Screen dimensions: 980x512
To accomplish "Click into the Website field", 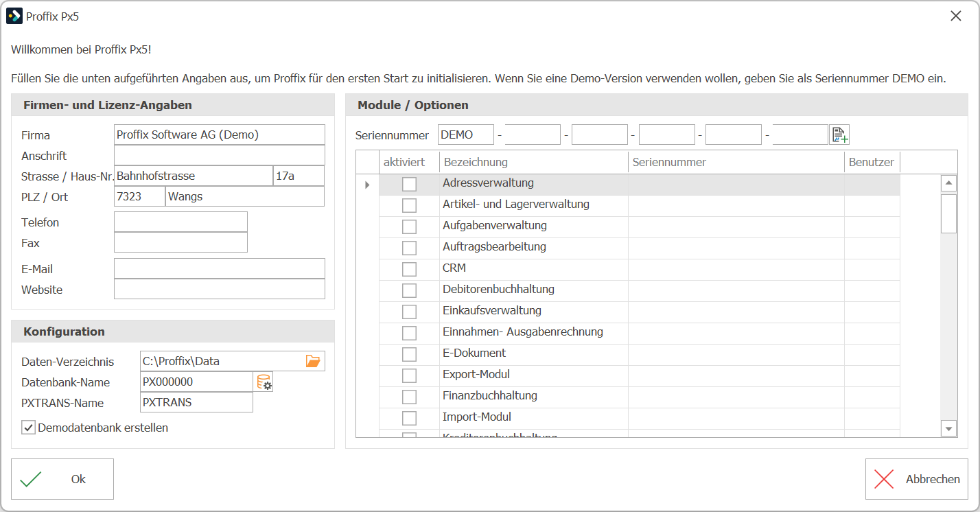I will coord(220,289).
